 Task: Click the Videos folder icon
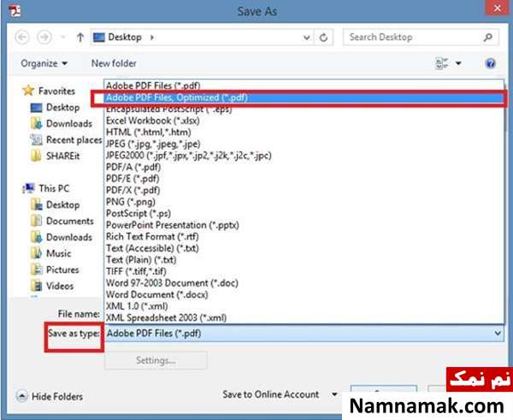[x=36, y=286]
